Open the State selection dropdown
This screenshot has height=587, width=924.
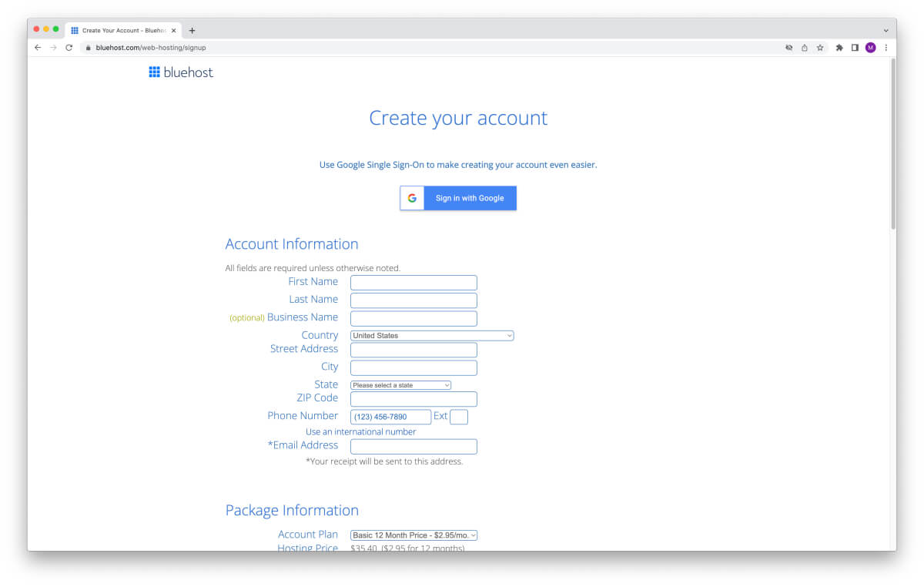(x=400, y=385)
